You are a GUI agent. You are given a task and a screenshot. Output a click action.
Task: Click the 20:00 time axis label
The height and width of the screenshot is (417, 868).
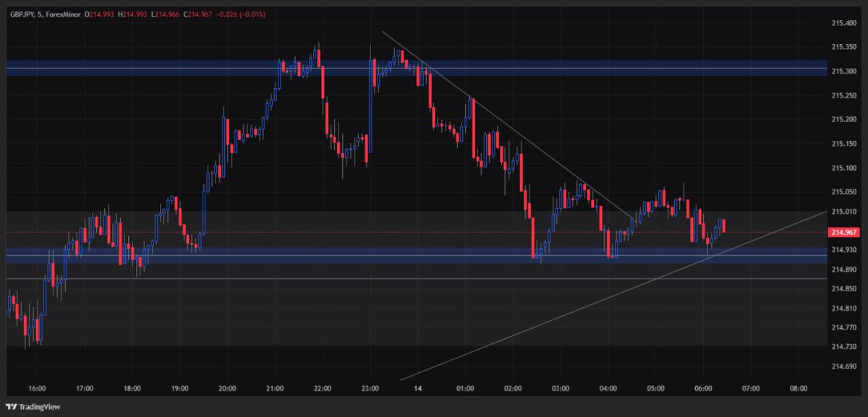click(228, 388)
